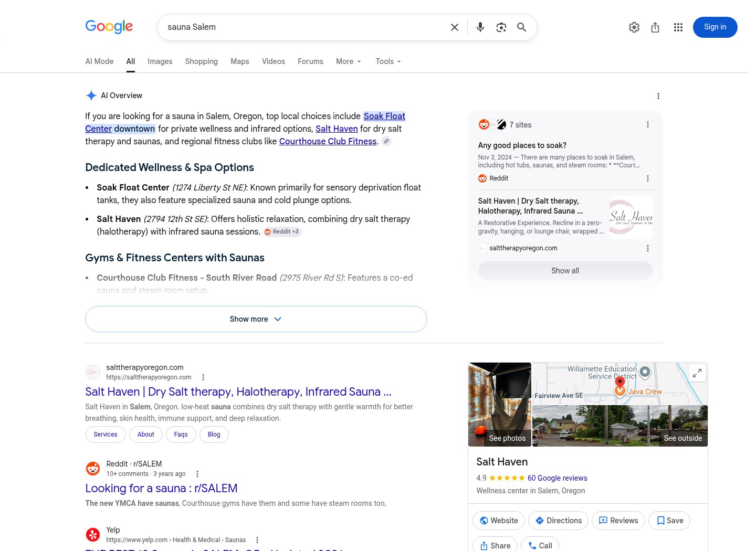Click the About sitelink chip

[x=146, y=435]
